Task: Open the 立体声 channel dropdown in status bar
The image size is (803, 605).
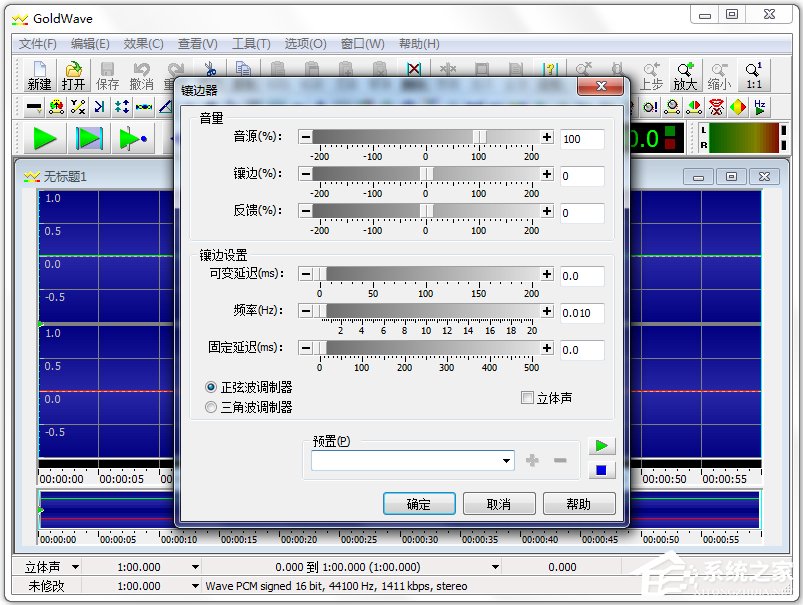Action: [x=75, y=567]
